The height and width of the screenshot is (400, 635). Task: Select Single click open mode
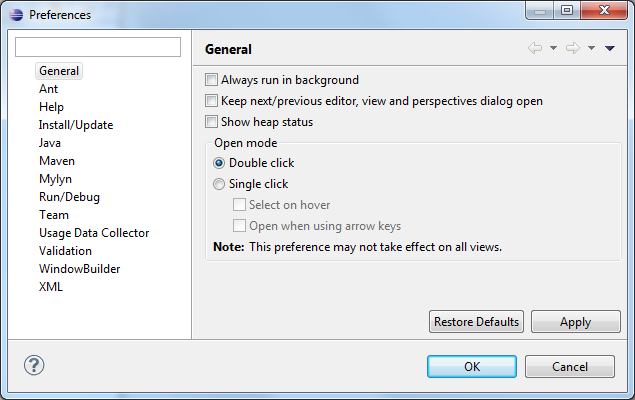[x=219, y=184]
